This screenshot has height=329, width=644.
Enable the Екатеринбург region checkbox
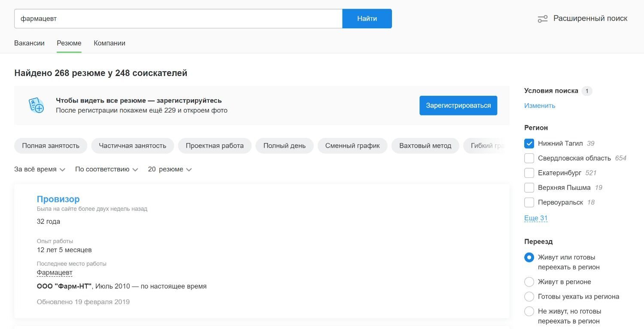(529, 173)
